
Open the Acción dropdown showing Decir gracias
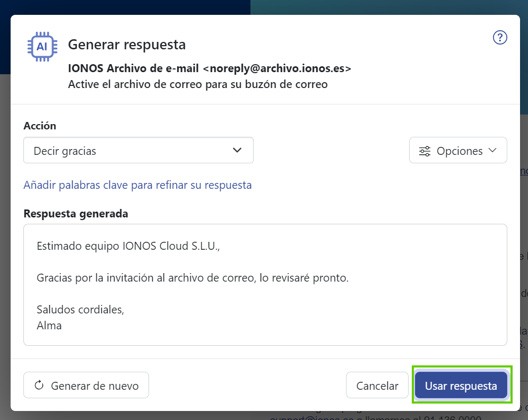(139, 150)
